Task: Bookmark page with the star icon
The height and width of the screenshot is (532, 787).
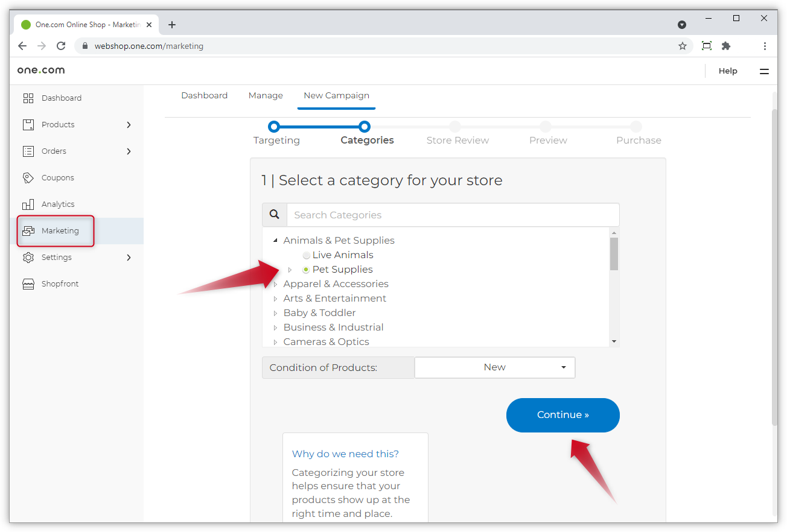Action: coord(683,46)
